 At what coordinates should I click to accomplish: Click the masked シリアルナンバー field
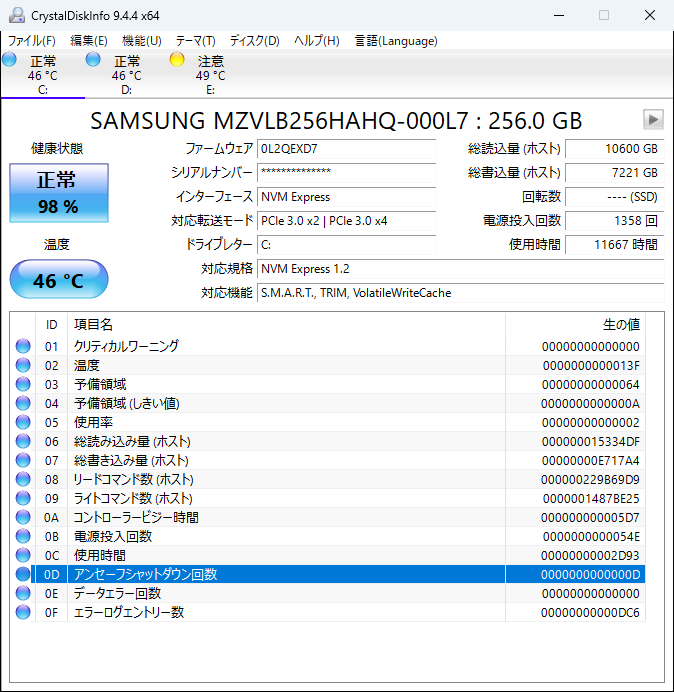346,173
